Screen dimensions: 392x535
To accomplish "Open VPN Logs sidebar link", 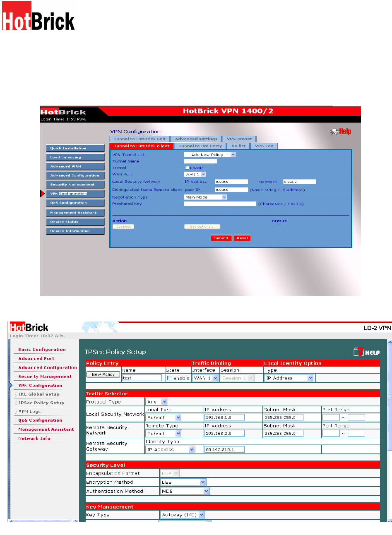I will (x=30, y=412).
